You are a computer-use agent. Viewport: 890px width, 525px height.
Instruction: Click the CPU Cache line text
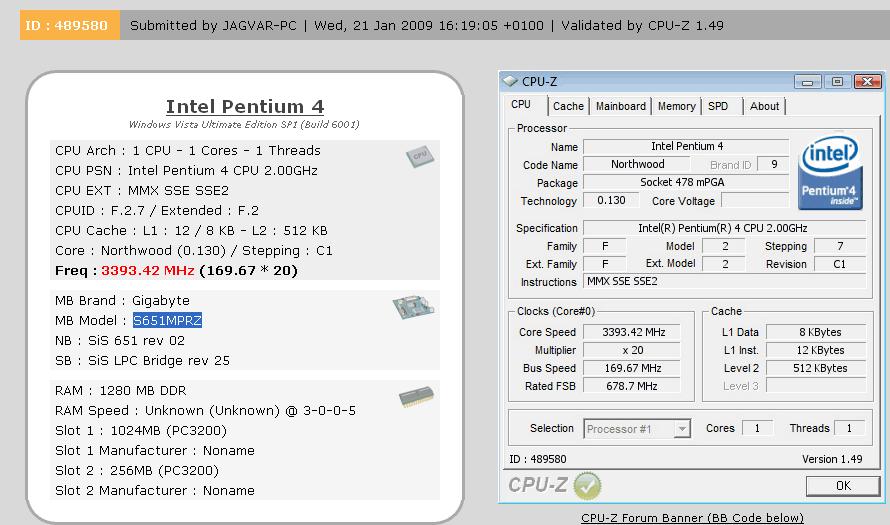tap(191, 231)
